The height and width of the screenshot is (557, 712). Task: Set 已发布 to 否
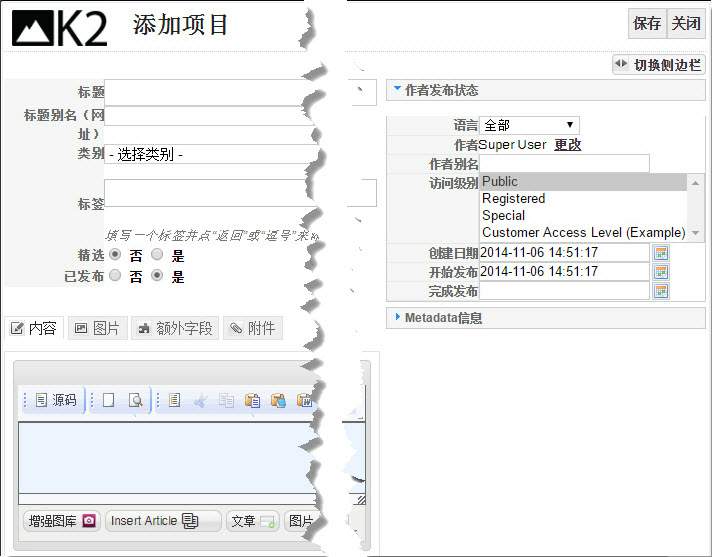[x=115, y=276]
